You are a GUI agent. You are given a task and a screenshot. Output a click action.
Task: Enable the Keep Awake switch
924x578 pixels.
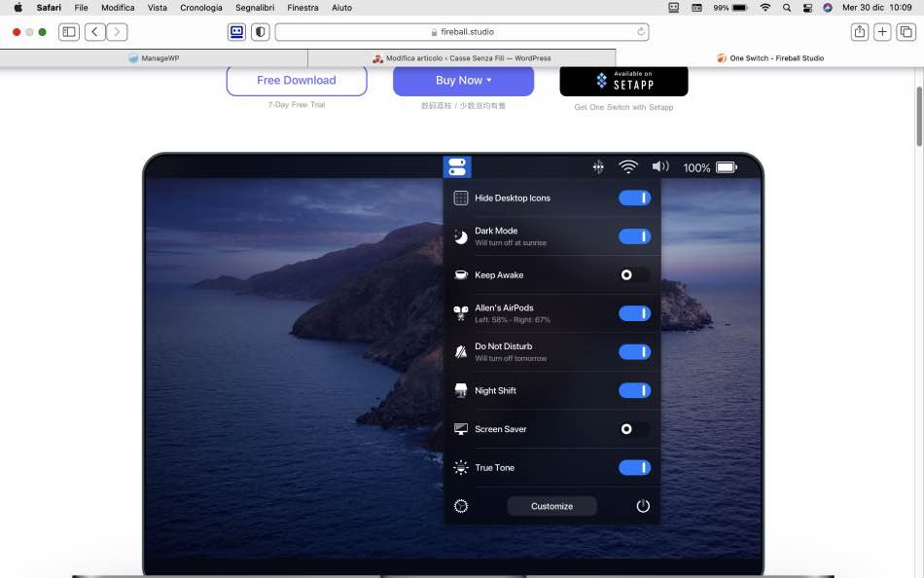(635, 274)
